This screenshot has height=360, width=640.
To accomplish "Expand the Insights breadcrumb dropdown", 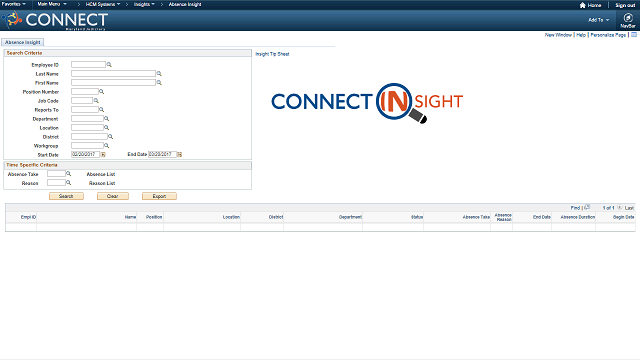I will pos(144,4).
